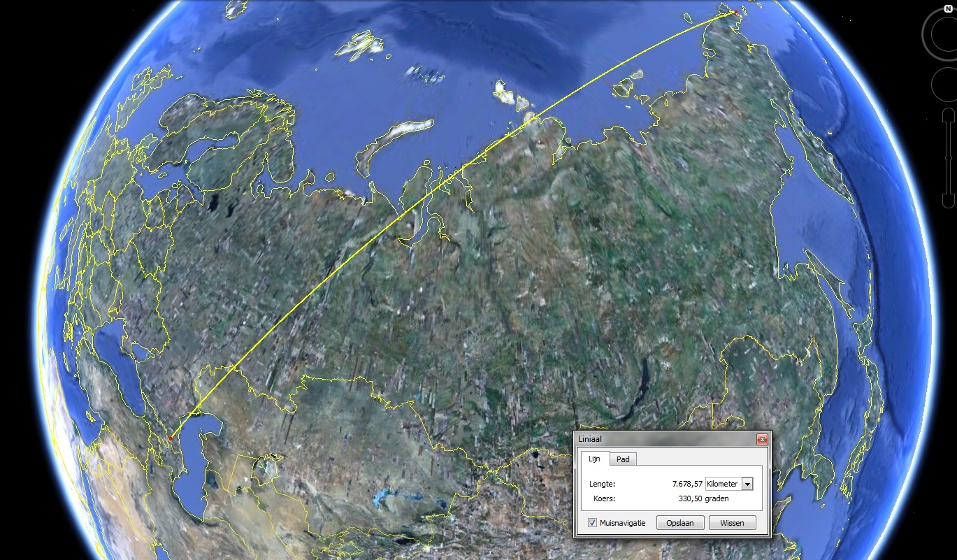
Task: Click the Wissen button
Action: click(732, 523)
